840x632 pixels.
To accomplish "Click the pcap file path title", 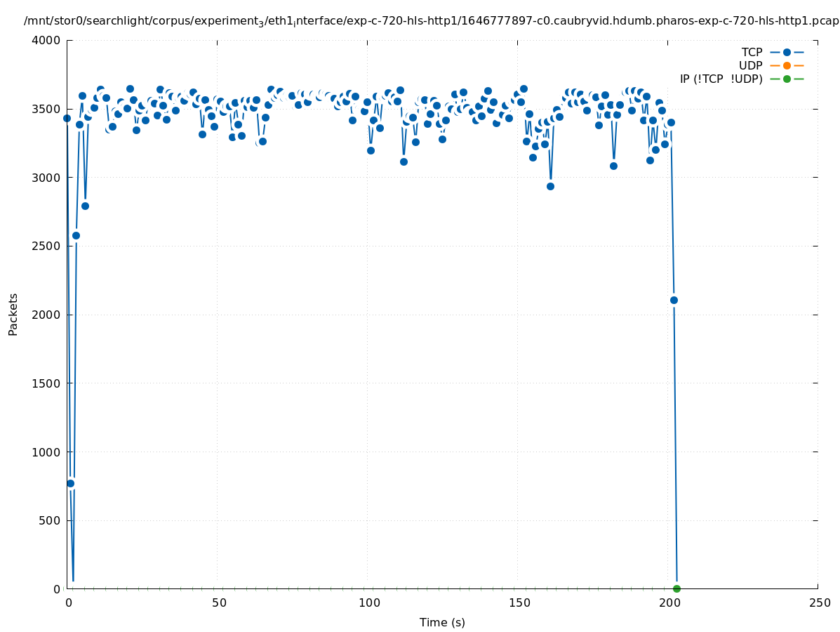I will [431, 21].
